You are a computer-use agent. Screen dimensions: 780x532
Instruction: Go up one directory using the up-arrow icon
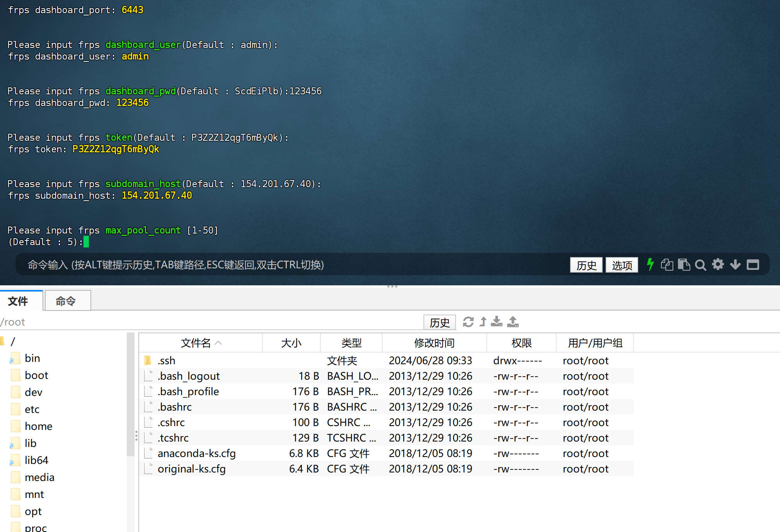tap(482, 322)
